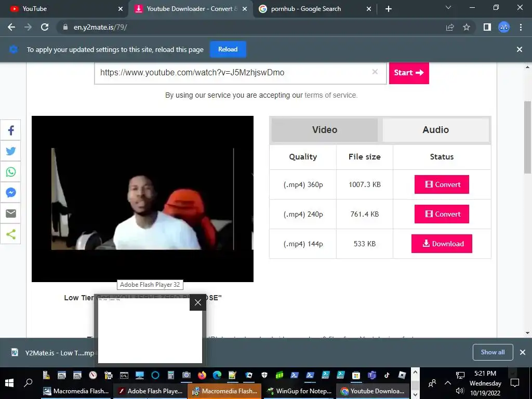Image resolution: width=532 pixels, height=399 pixels.
Task: Switch to the Youtube Downloader tab
Action: pyautogui.click(x=191, y=9)
